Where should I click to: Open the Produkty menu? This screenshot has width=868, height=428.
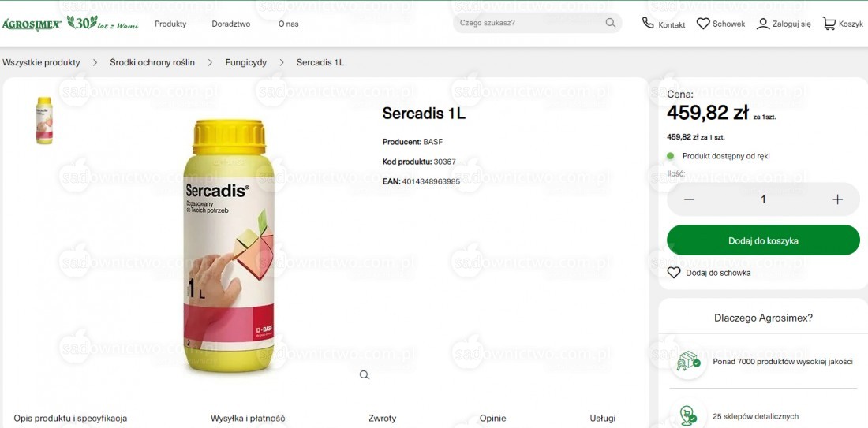click(170, 24)
